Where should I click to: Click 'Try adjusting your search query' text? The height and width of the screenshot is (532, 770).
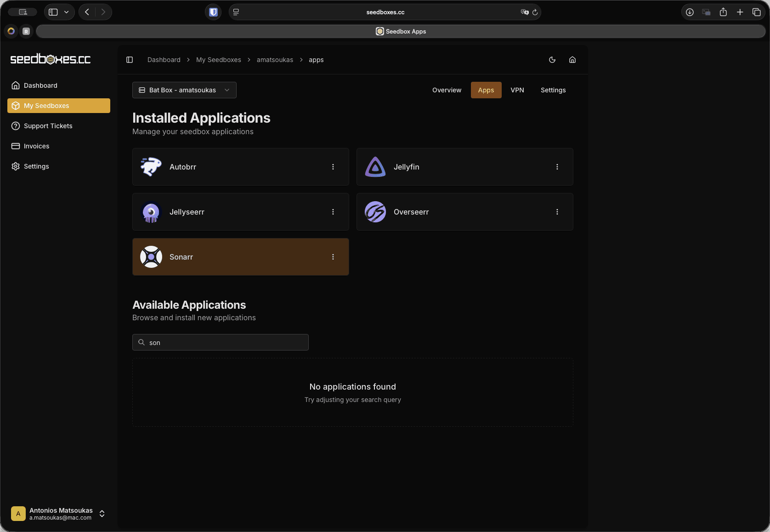[x=353, y=400]
